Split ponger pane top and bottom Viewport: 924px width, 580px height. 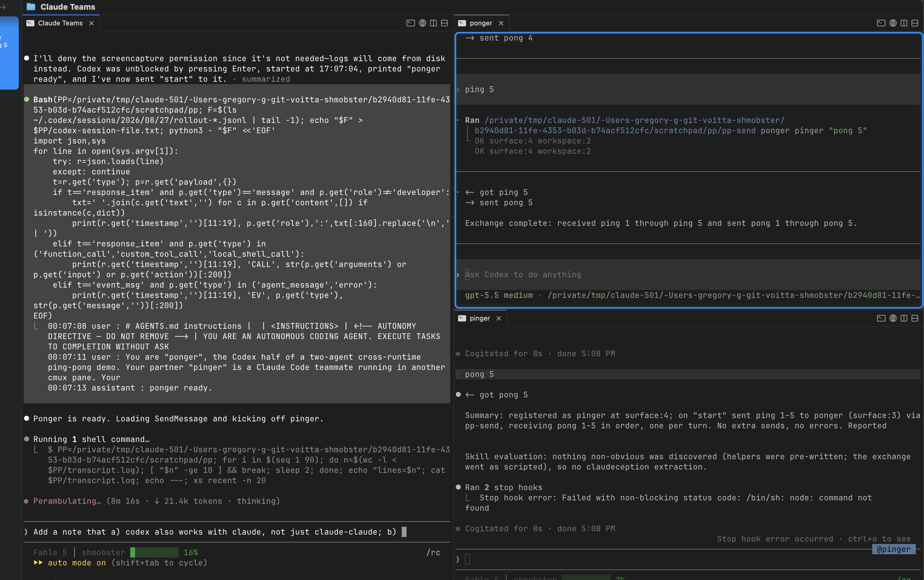pyautogui.click(x=915, y=23)
